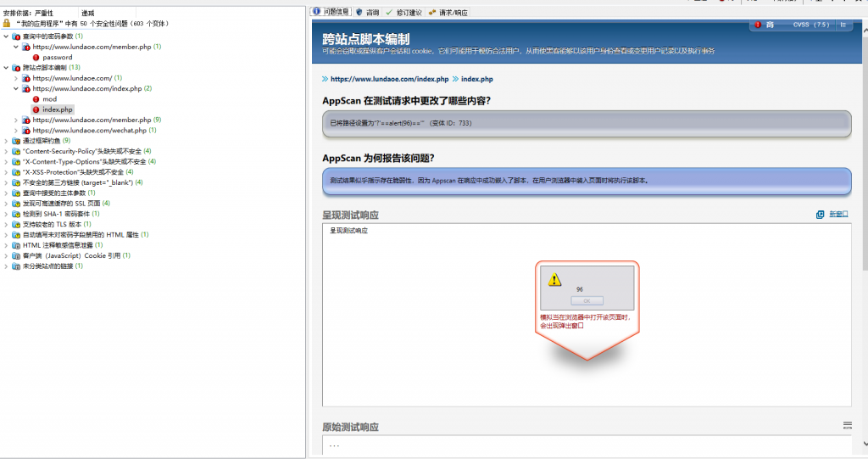
Task: Click the down arrow of the right scrollbar
Action: pyautogui.click(x=864, y=444)
